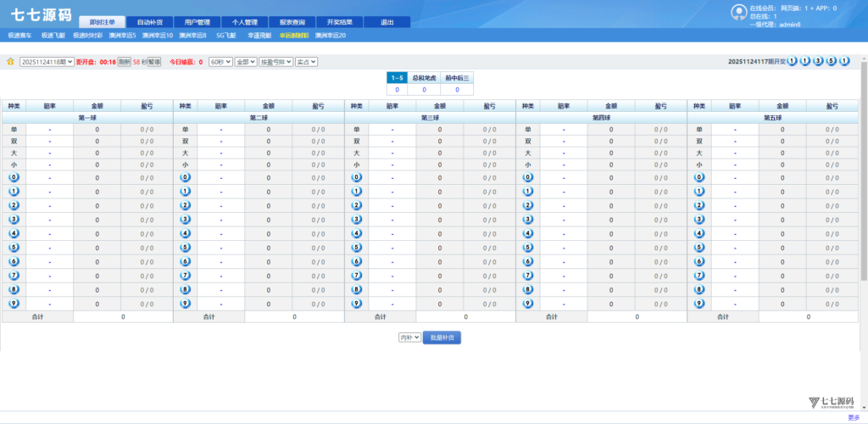Viewport: 868px width, 424px height.
Task: Click ball number 3 in 第四球 column
Action: 528,220
